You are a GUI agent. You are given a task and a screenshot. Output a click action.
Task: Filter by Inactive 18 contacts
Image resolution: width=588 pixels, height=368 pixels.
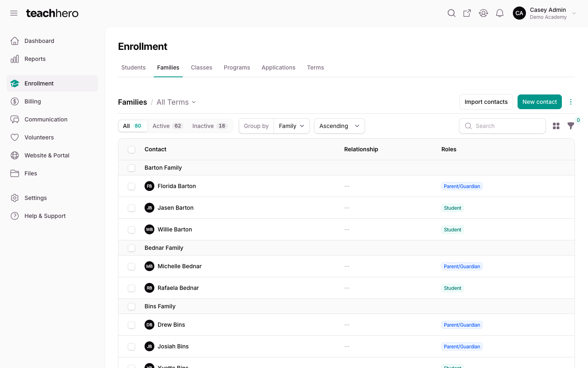pyautogui.click(x=210, y=126)
